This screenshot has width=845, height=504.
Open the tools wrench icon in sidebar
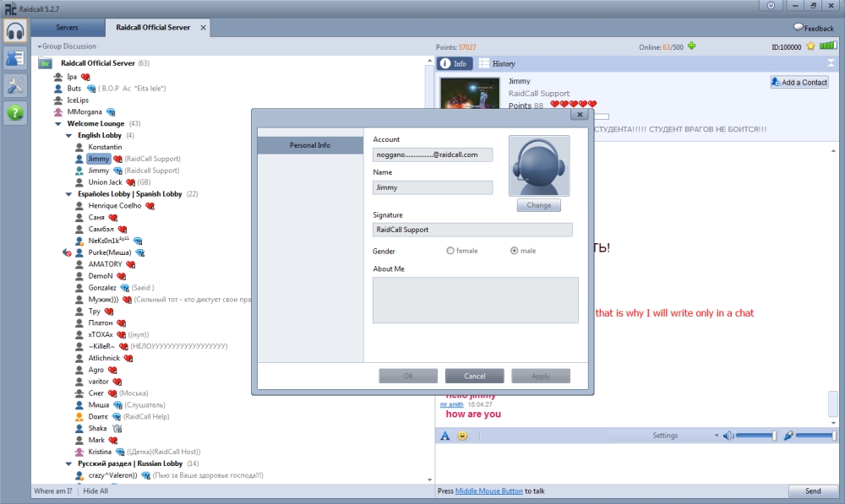tap(15, 84)
